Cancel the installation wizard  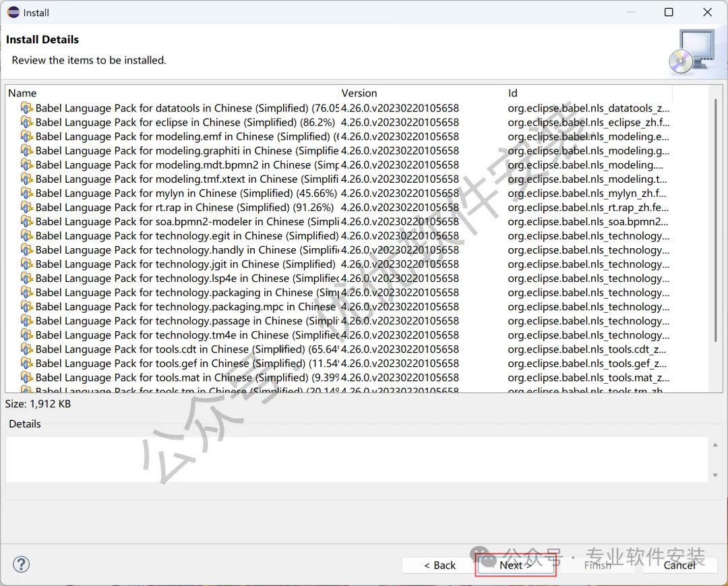(x=679, y=565)
